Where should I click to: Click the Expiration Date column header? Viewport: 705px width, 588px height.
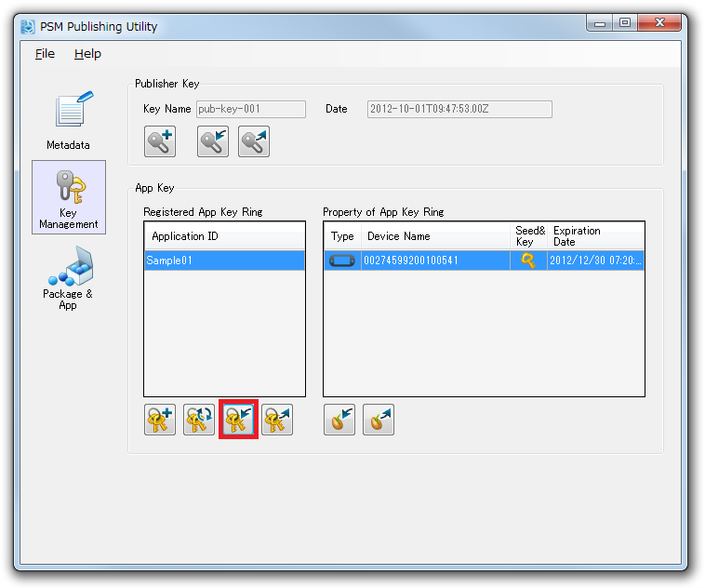click(595, 236)
